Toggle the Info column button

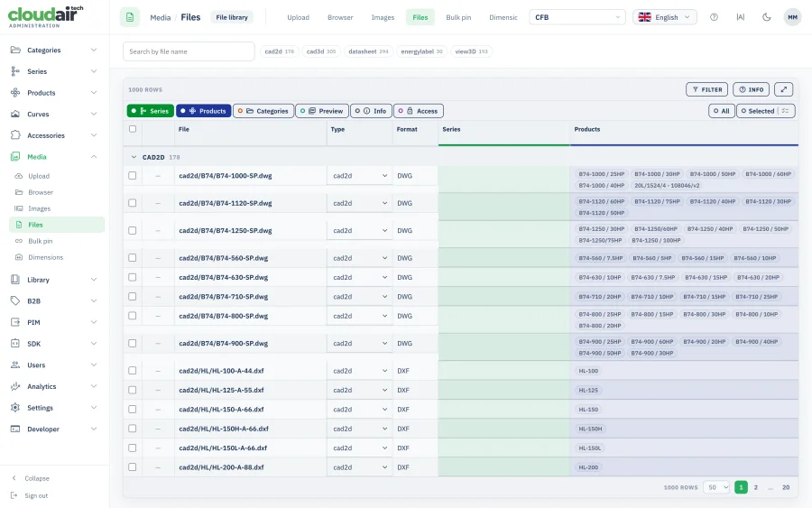(371, 111)
